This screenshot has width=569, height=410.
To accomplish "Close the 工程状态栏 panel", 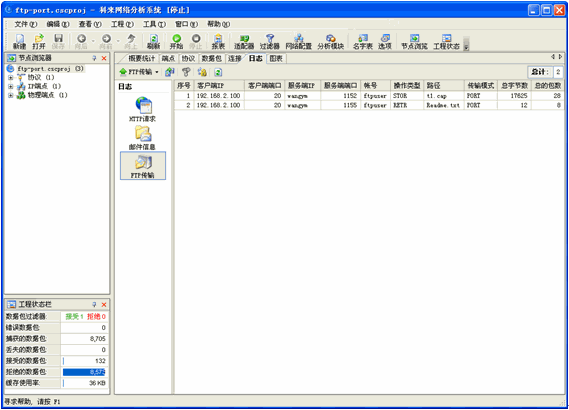I will point(104,304).
